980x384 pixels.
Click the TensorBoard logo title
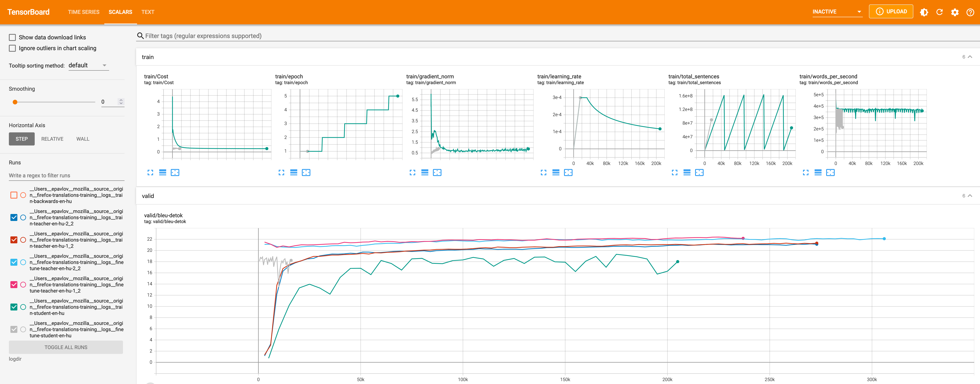click(29, 12)
